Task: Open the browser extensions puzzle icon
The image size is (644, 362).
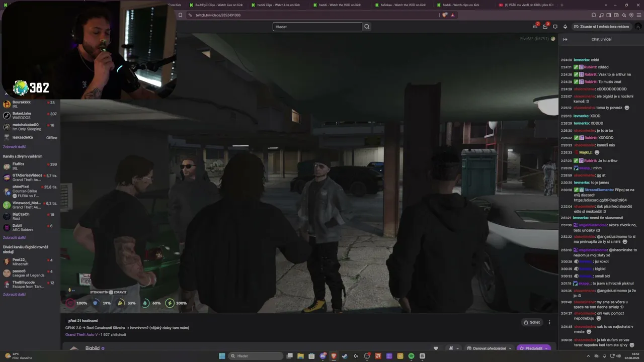Action: click(594, 15)
